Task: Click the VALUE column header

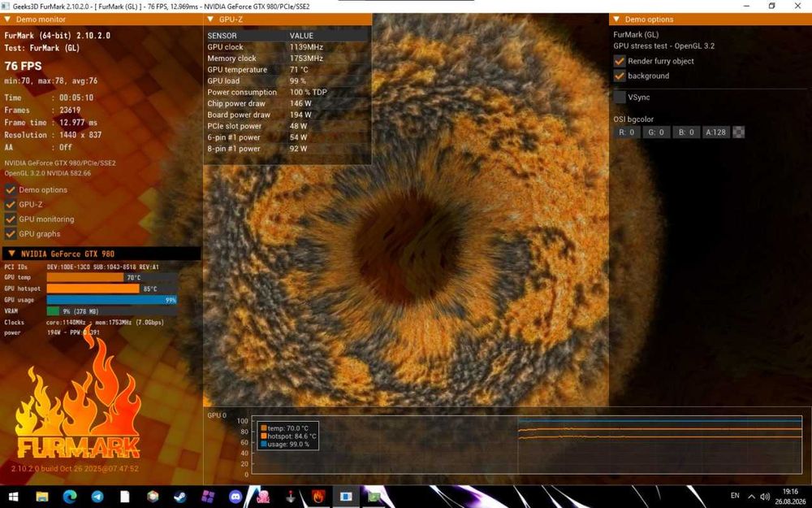Action: [301, 36]
